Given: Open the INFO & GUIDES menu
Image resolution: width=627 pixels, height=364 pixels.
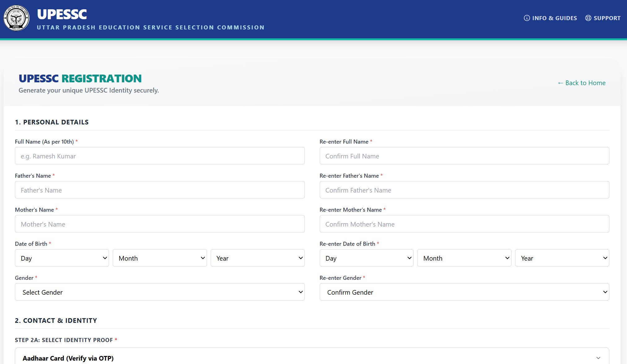Looking at the screenshot, I should tap(554, 18).
